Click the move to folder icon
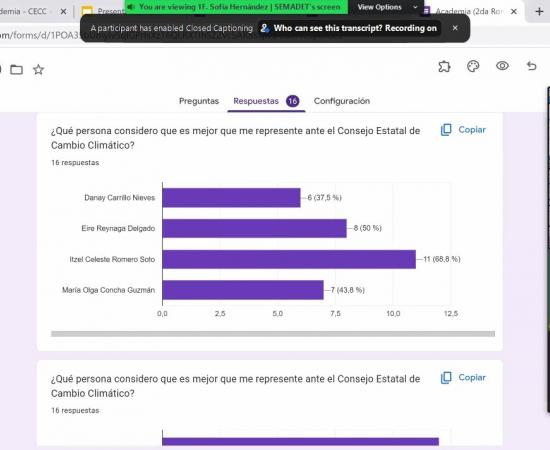 [16, 69]
